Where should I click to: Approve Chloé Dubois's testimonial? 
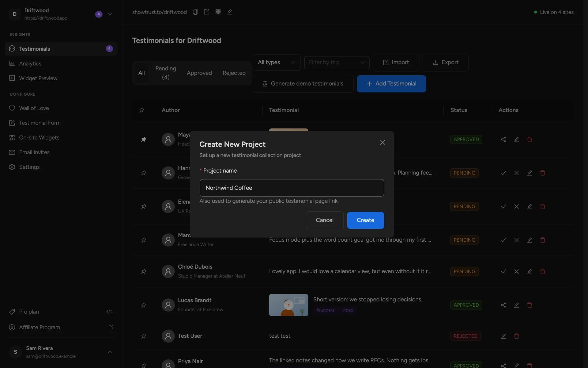pos(503,272)
